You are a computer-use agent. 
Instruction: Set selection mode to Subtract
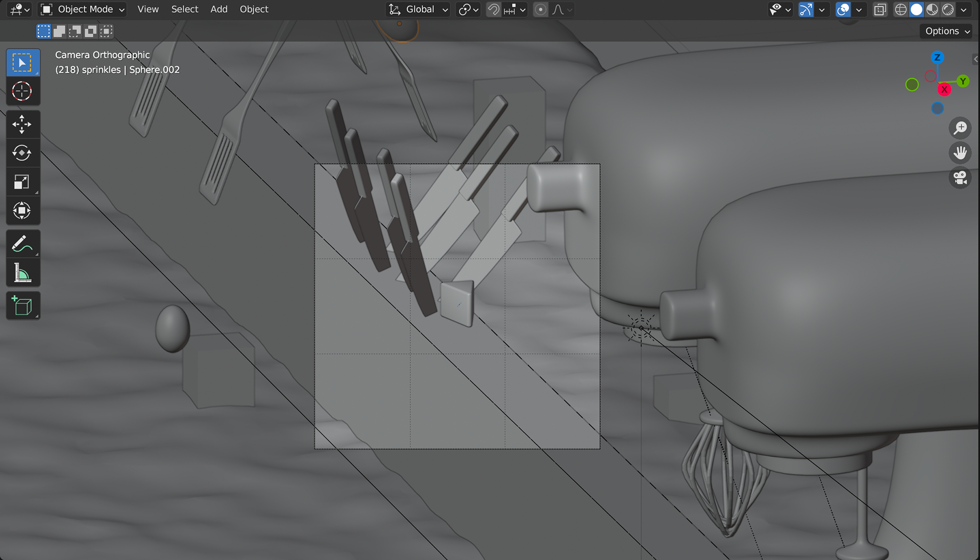(x=75, y=32)
